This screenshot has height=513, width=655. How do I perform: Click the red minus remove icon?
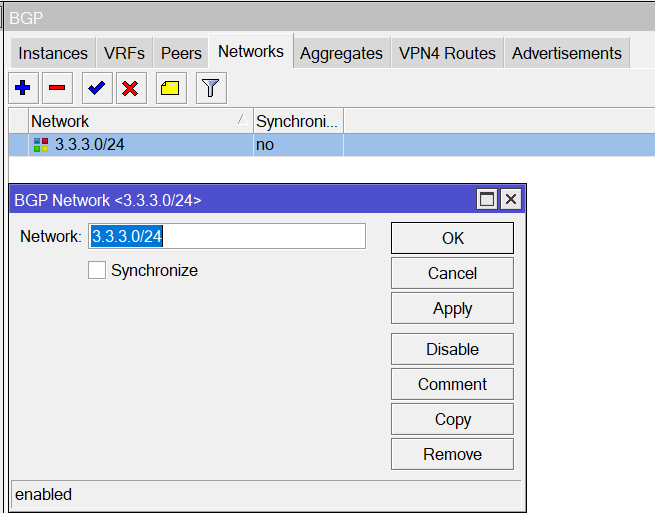tap(57, 89)
